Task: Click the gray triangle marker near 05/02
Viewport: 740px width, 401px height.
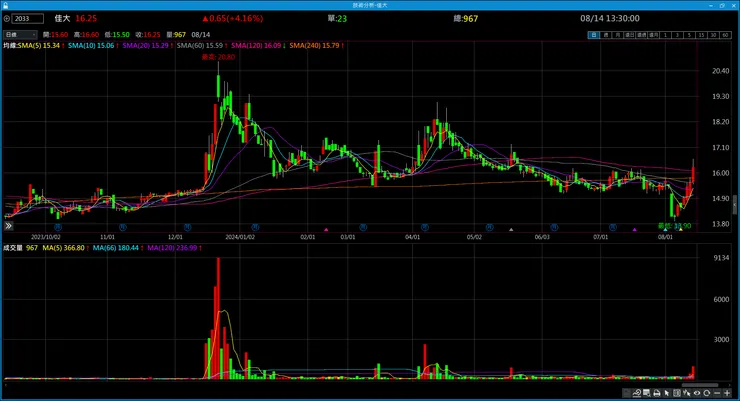Action: click(x=511, y=230)
